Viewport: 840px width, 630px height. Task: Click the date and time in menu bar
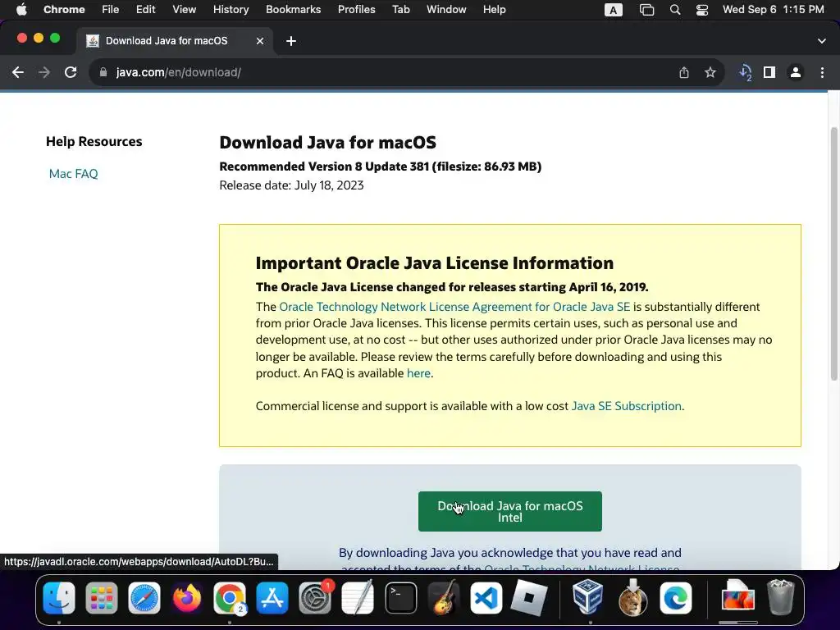point(773,10)
